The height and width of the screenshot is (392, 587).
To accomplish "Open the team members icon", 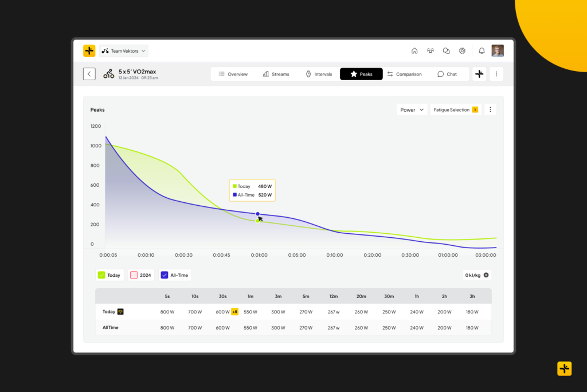I will pyautogui.click(x=431, y=51).
